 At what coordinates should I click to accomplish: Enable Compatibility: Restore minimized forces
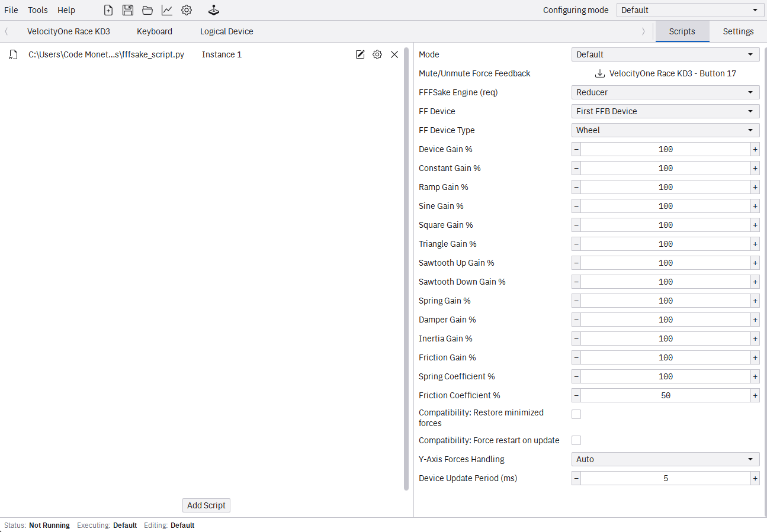click(576, 414)
